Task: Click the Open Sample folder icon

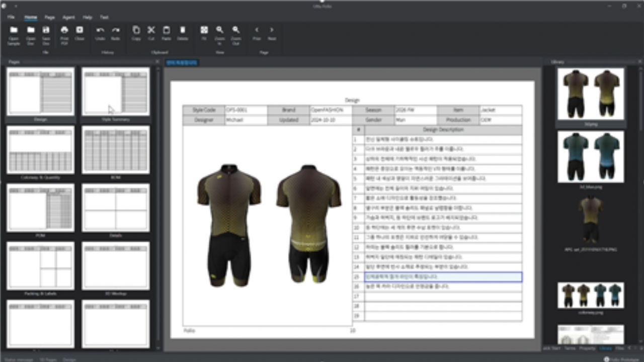Action: 14,31
